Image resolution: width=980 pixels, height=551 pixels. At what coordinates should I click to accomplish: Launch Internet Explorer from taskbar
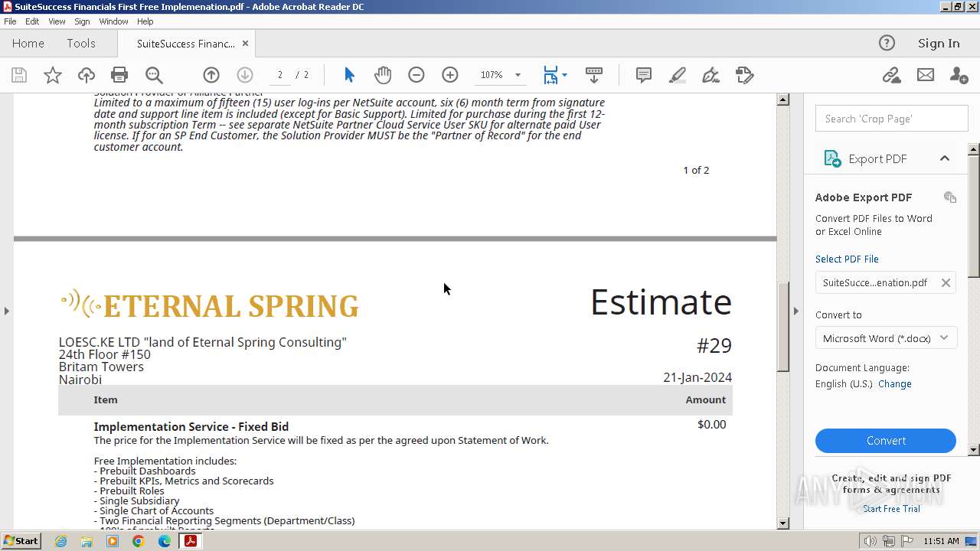click(61, 541)
